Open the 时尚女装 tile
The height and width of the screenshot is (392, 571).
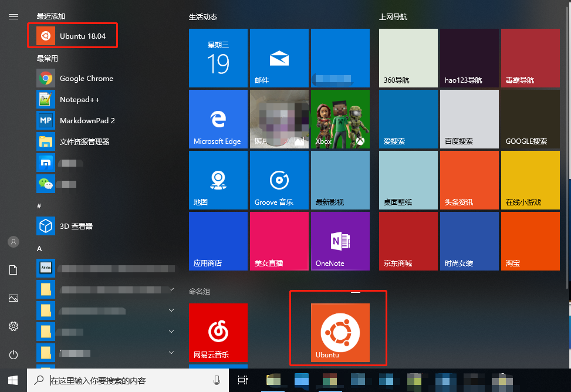[469, 241]
